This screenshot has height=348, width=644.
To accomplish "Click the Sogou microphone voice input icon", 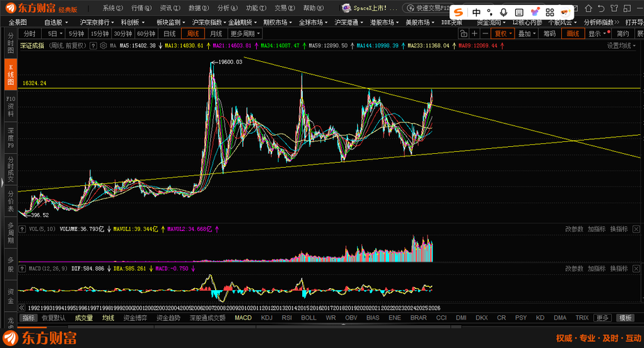I will 503,13.
